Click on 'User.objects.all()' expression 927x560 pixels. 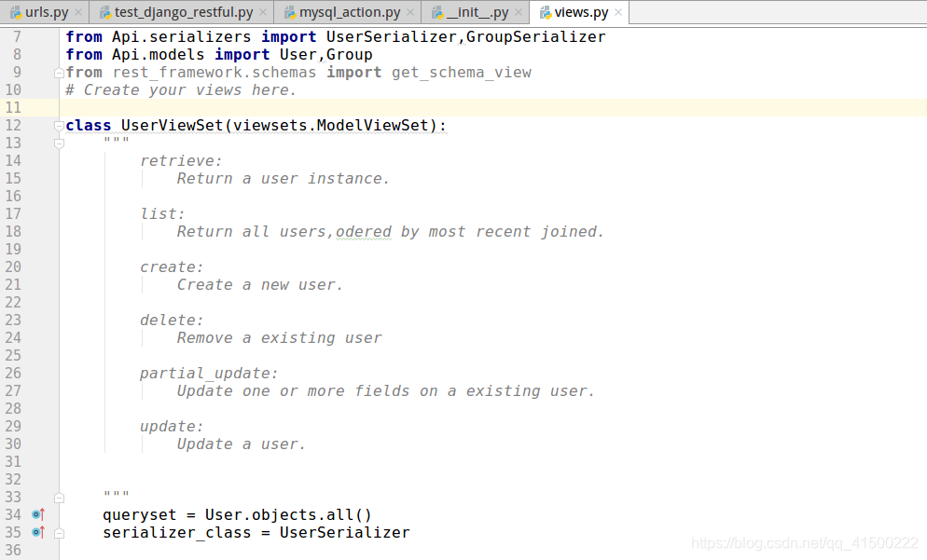[x=288, y=515]
